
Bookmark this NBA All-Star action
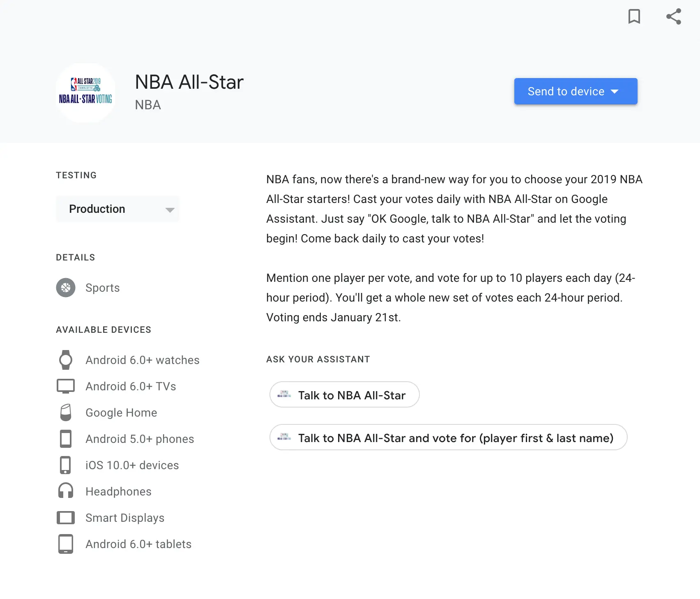coord(634,16)
